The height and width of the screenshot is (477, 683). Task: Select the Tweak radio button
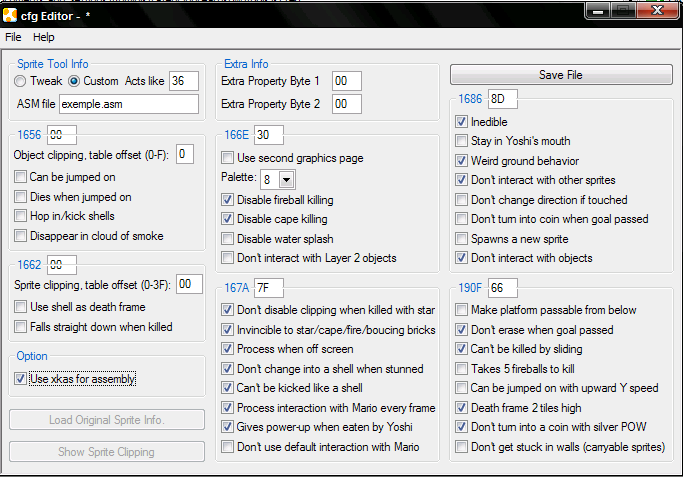[x=20, y=81]
